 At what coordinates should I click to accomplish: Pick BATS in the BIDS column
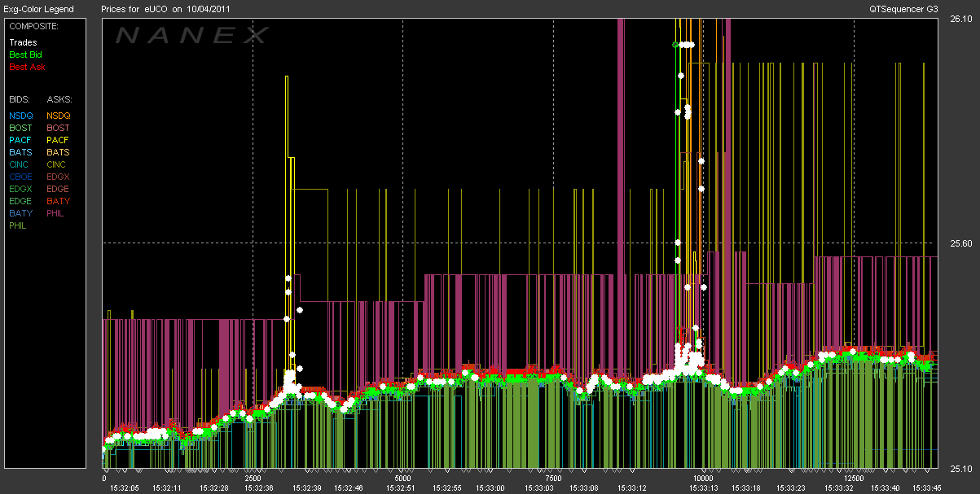pos(20,152)
